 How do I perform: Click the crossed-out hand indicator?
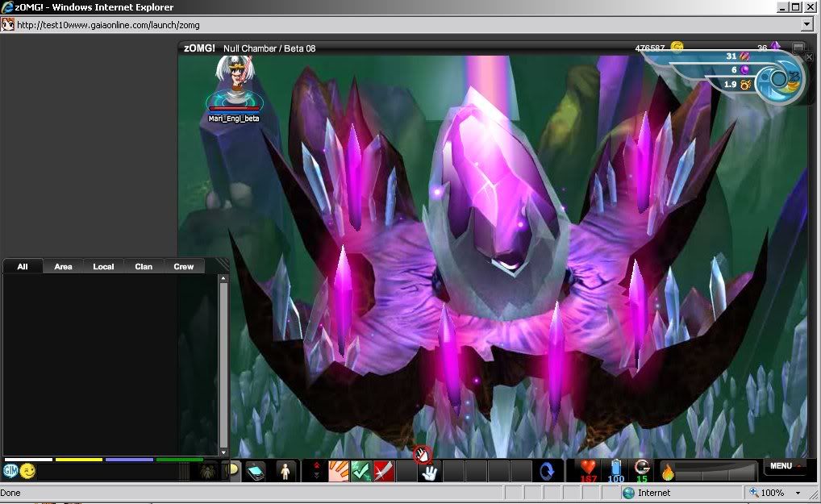coord(423,455)
